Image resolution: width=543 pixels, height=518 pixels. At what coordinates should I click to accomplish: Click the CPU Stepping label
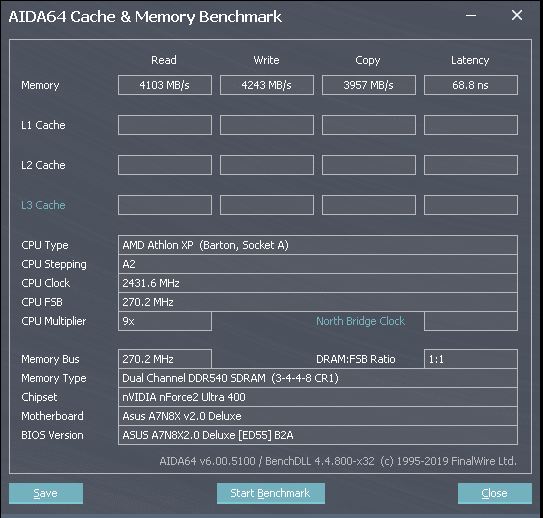(x=54, y=265)
